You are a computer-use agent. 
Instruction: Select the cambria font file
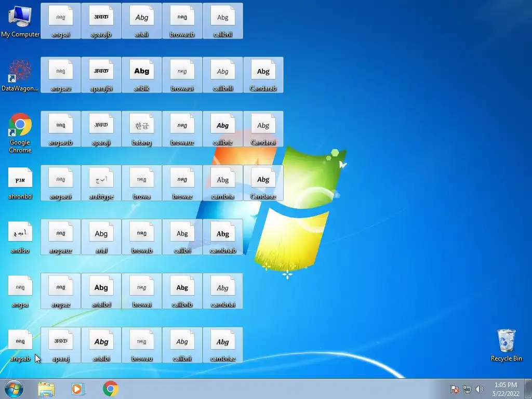[223, 183]
